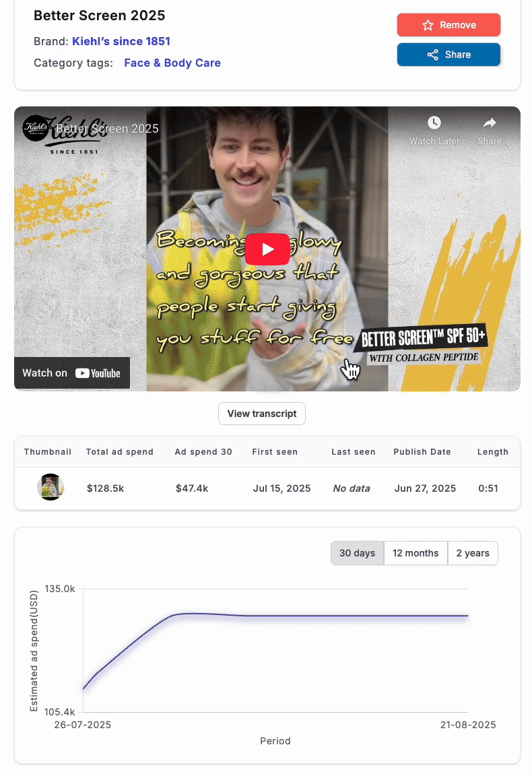Select the 30 days chart range
532x776 pixels.
(x=358, y=553)
